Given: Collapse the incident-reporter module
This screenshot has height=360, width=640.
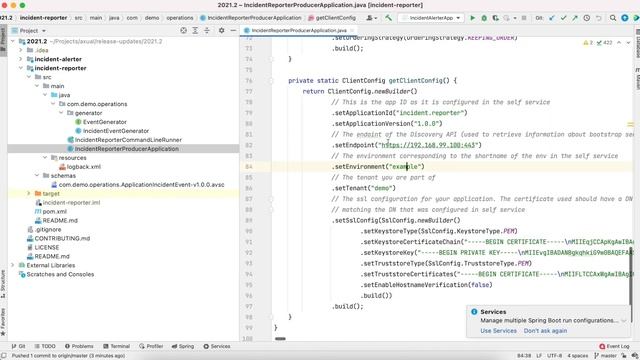Looking at the screenshot, I should click(20, 68).
